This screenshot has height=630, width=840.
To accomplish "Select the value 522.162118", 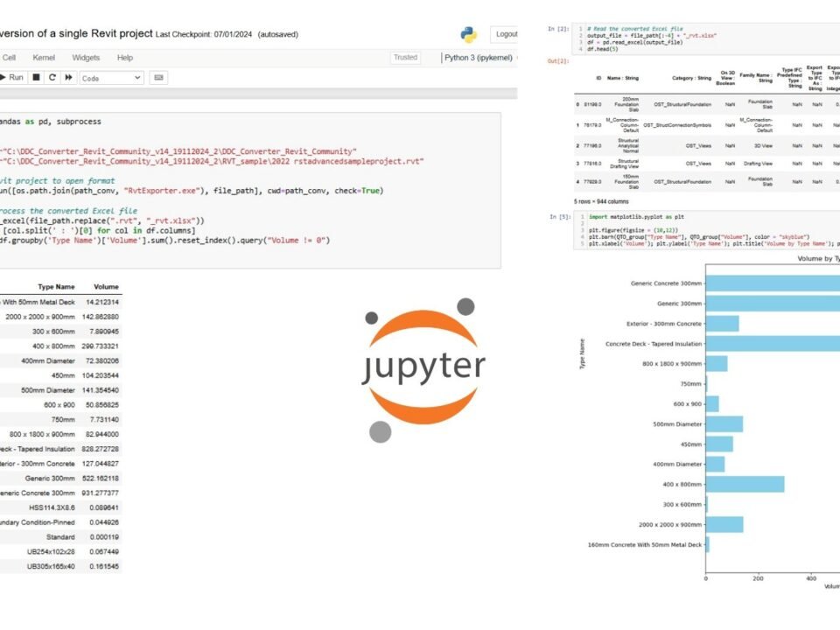I will (x=100, y=479).
